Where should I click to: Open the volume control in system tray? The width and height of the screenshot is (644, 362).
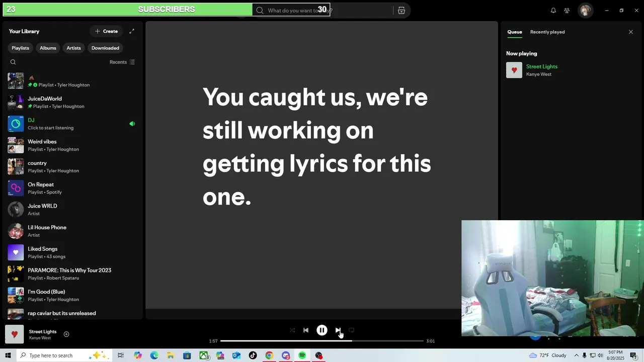[x=600, y=355]
